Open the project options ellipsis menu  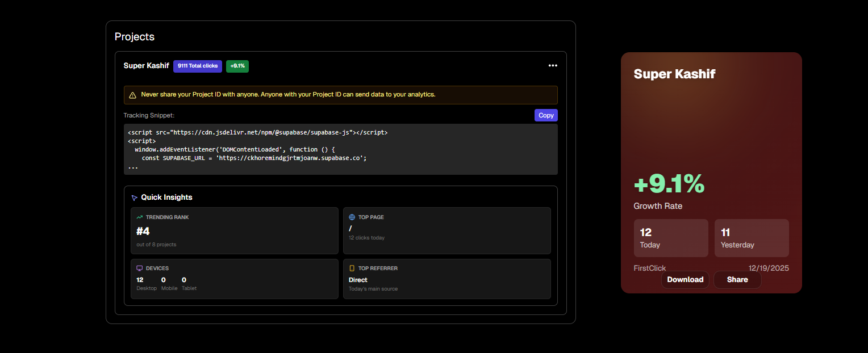tap(553, 65)
